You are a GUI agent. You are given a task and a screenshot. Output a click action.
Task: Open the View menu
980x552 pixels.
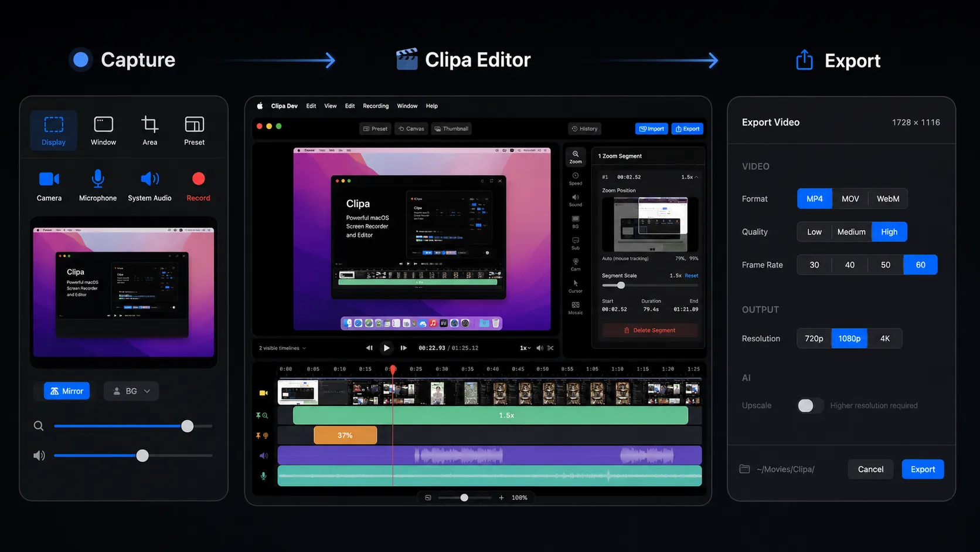pyautogui.click(x=331, y=106)
